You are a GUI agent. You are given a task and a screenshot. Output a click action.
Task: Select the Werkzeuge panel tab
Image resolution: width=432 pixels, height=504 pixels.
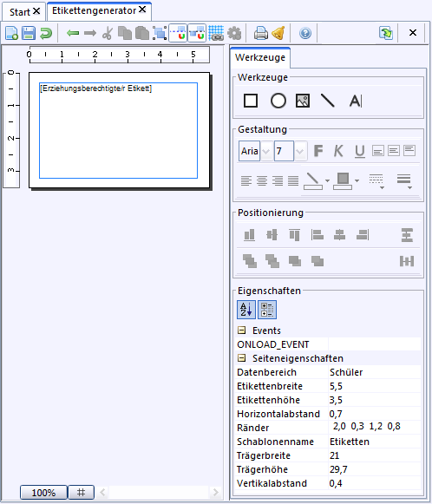[260, 57]
